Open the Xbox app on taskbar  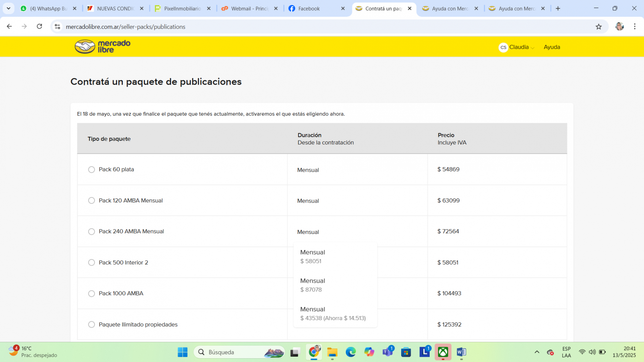[443, 352]
